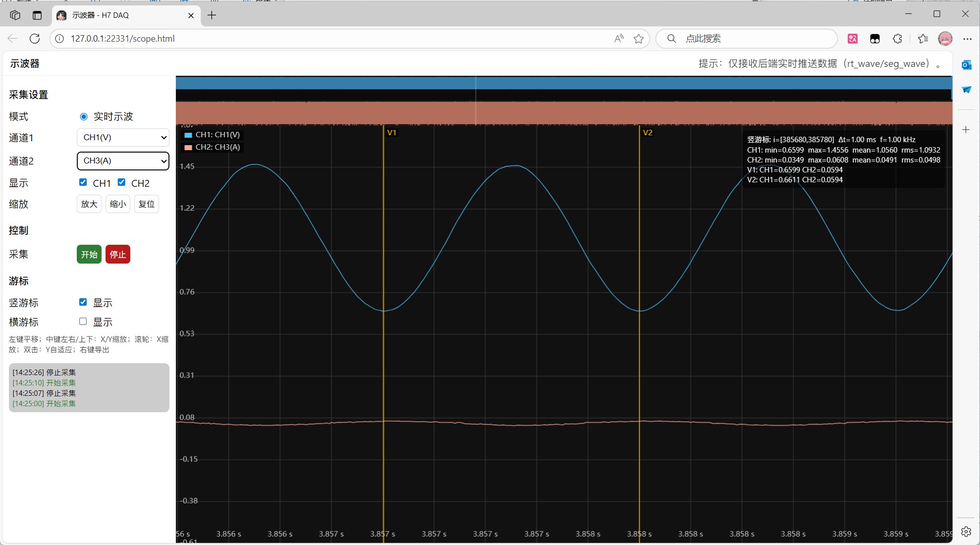Add a sidebar app with plus icon
The width and height of the screenshot is (980, 545).
click(966, 130)
